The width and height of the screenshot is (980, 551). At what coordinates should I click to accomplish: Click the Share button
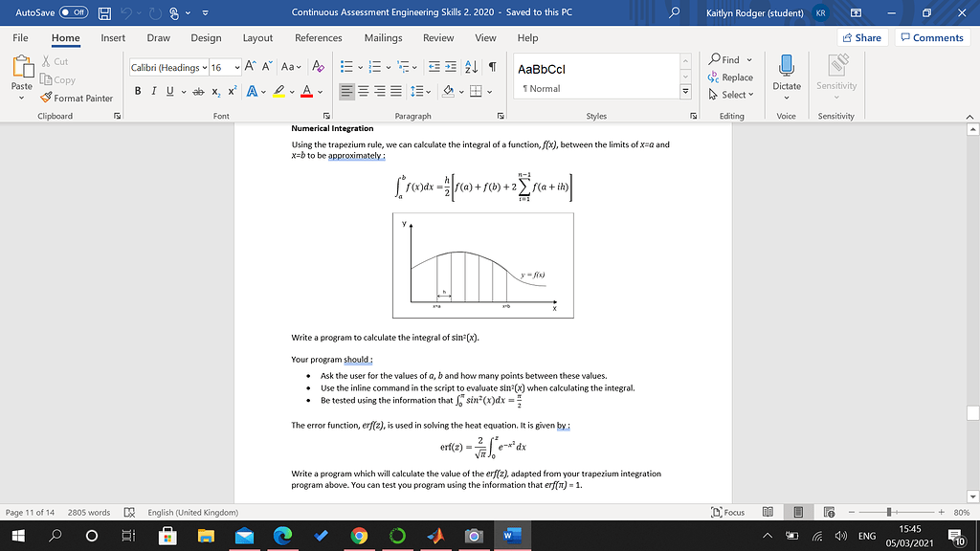tap(862, 37)
